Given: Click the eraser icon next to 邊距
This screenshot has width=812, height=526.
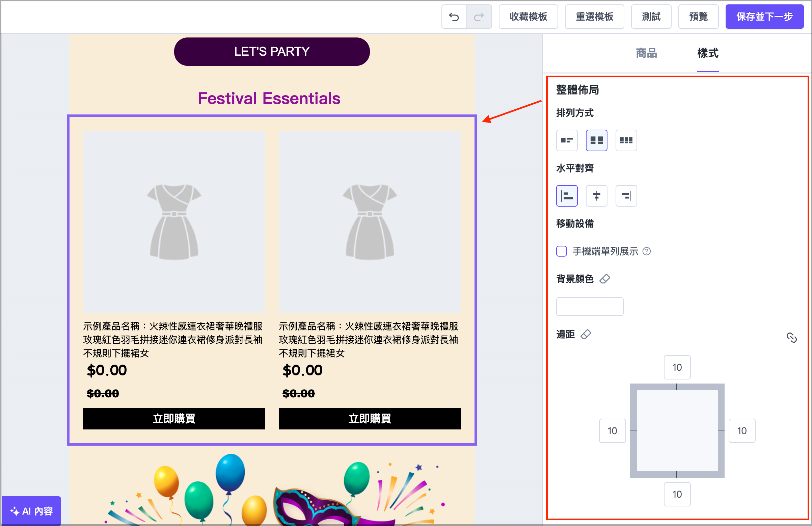Looking at the screenshot, I should click(586, 334).
